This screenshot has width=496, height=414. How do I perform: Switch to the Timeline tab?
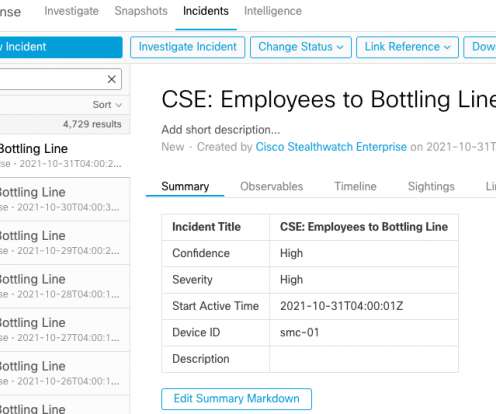355,186
